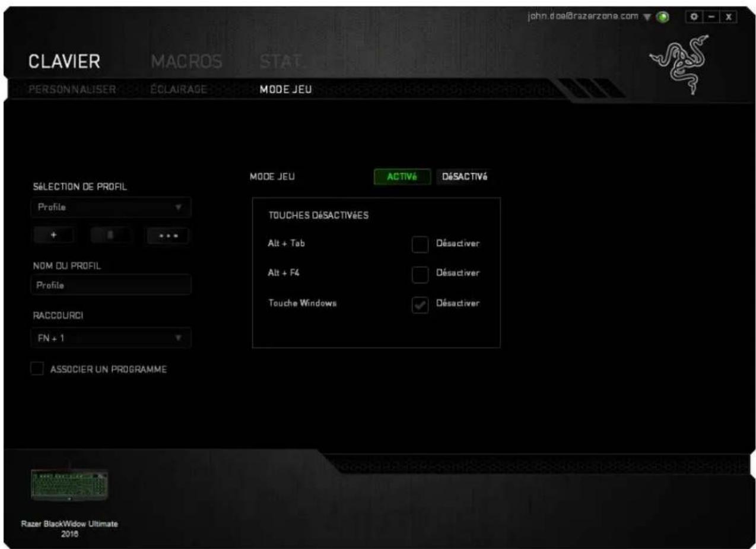Tick the ASSOCIER UN PROGRAMME checkbox
Image resolution: width=756 pixels, height=549 pixels.
tap(37, 369)
